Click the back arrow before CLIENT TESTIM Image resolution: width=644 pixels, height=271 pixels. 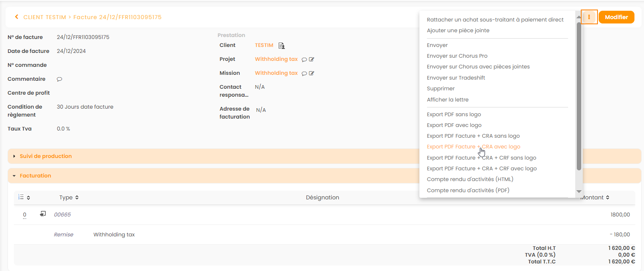coord(16,17)
